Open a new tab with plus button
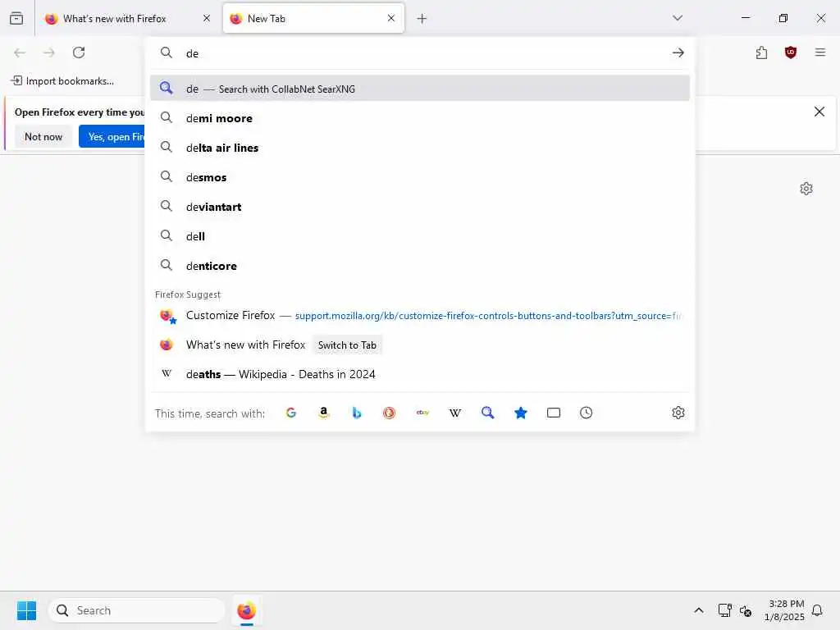The image size is (840, 630). [x=422, y=19]
